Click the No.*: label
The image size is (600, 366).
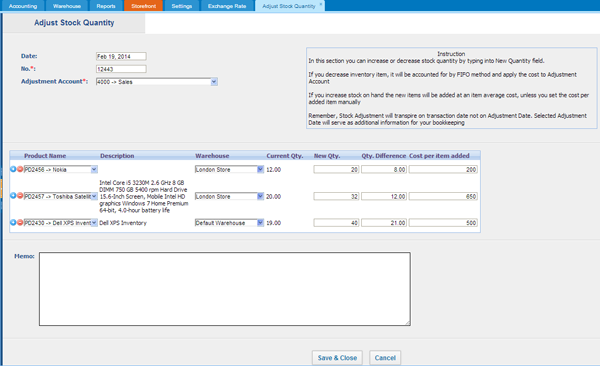pyautogui.click(x=28, y=69)
